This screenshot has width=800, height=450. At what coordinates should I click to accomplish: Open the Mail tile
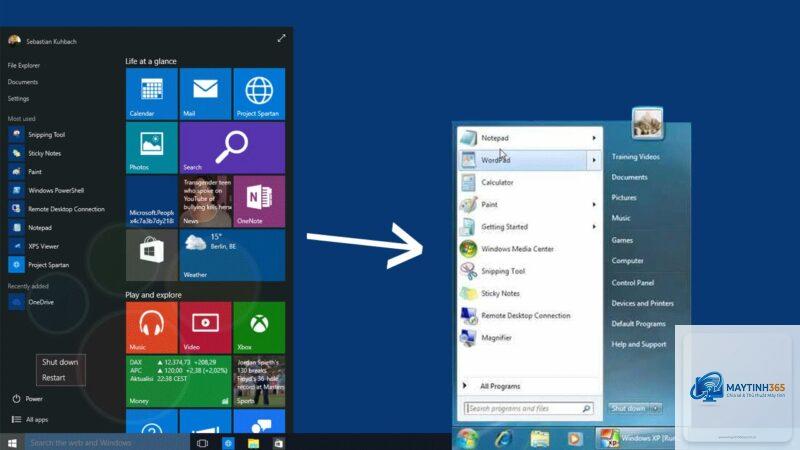click(x=205, y=94)
